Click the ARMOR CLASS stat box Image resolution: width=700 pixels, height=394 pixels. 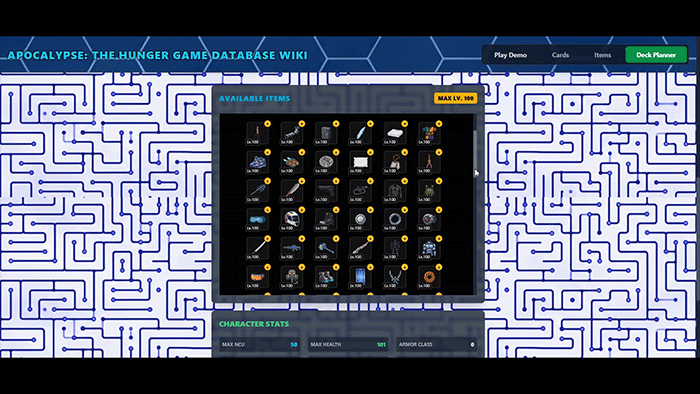436,344
